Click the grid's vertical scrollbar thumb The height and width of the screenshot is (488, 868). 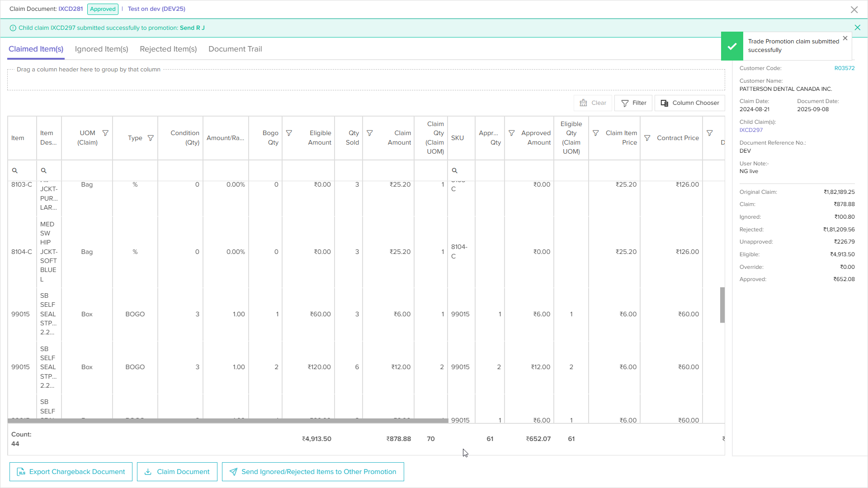tap(722, 305)
